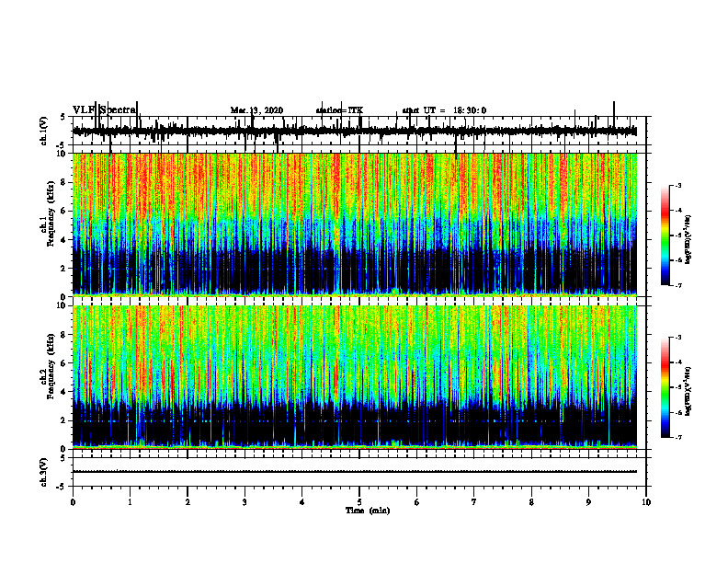Select the "start UT = 18:30: 0" header text
The height and width of the screenshot is (563, 728).
click(444, 110)
